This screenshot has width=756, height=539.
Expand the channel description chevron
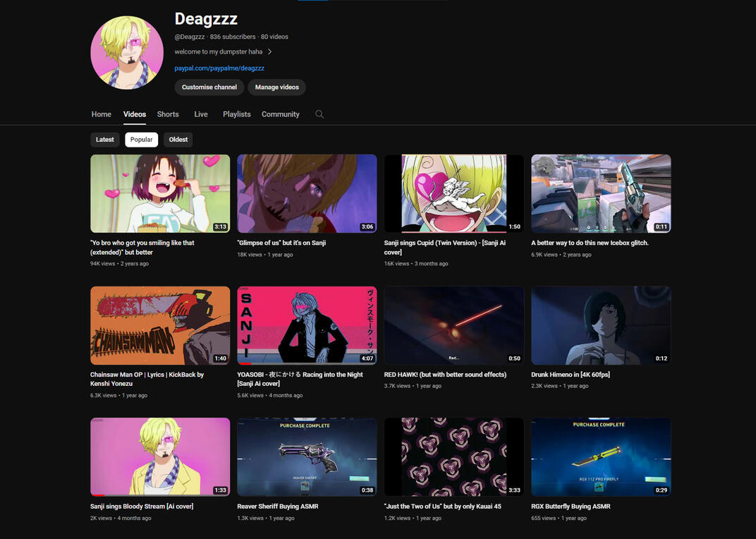pos(269,52)
